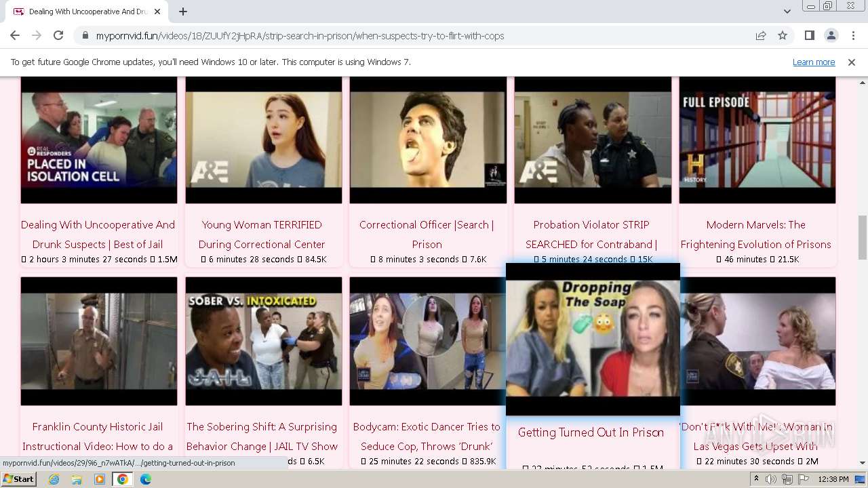Open the Correctional Officer Search thumbnail
Viewport: 868px width, 488px height.
428,140
